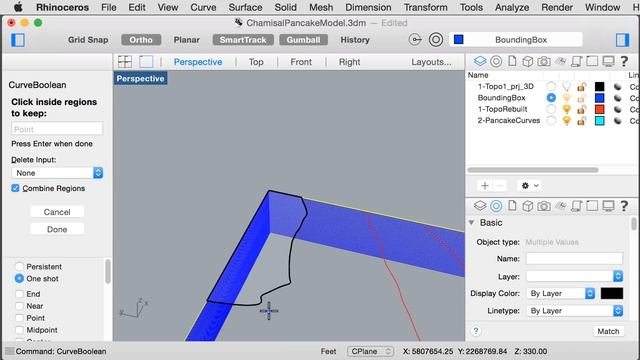Open the Layers panel icon in the upper panel
The image size is (640, 360).
coord(480,61)
